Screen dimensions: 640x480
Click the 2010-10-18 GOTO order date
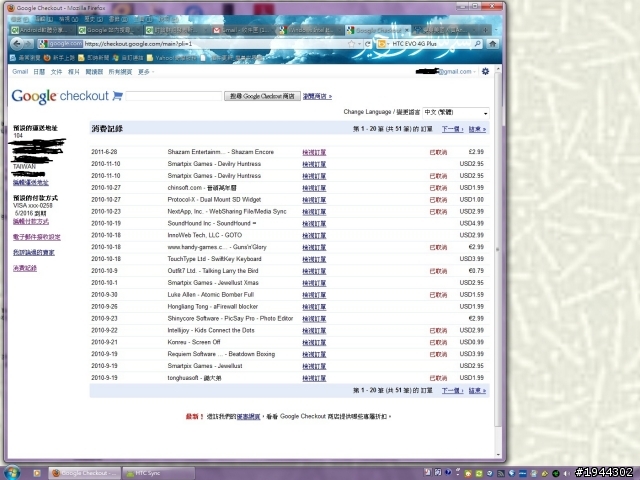tap(106, 235)
